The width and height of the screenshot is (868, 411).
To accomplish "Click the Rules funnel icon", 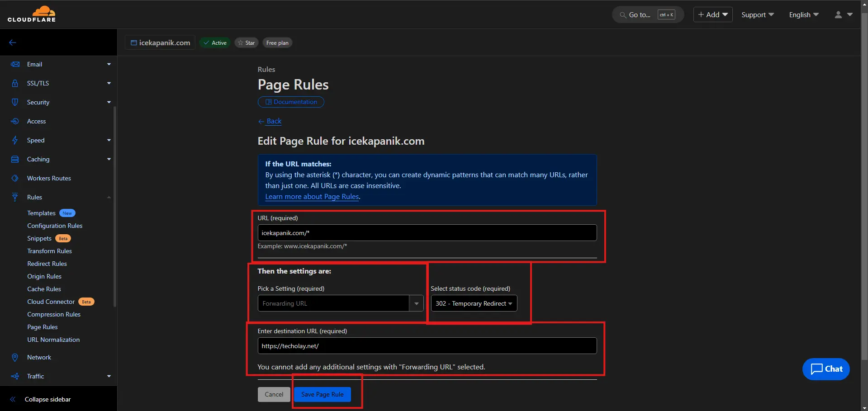I will click(x=15, y=197).
